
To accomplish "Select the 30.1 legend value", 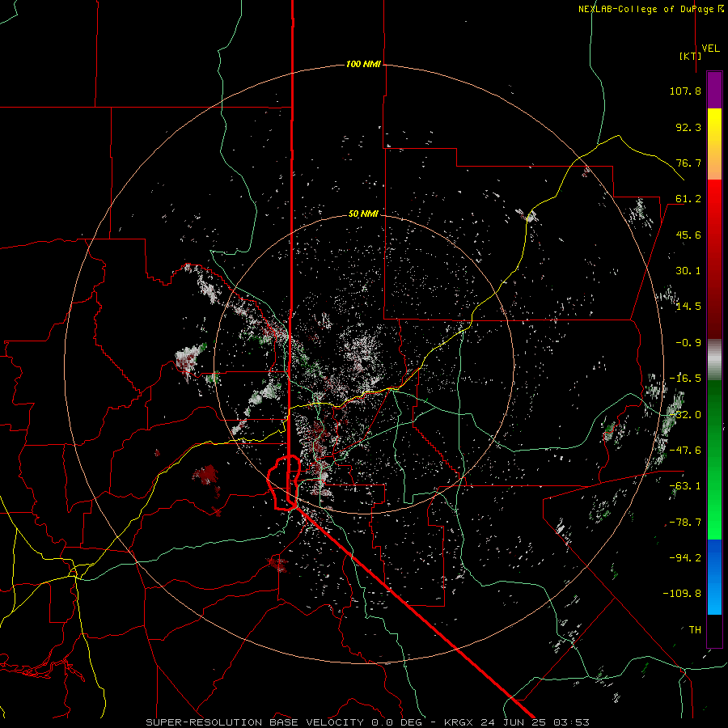I will pos(688,271).
